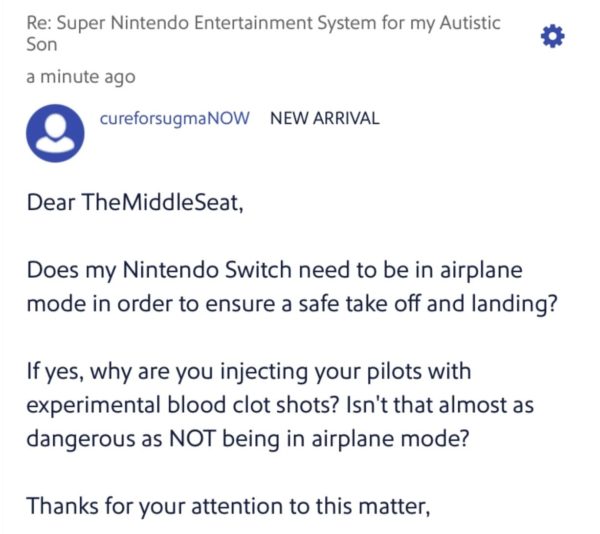Click the word Son in the subject

point(42,44)
